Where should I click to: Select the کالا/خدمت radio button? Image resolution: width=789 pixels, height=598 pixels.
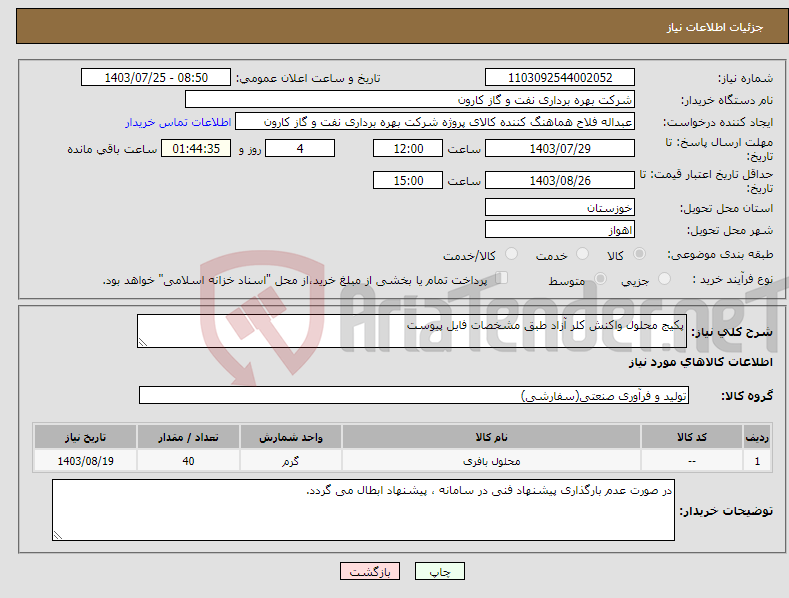(x=511, y=254)
